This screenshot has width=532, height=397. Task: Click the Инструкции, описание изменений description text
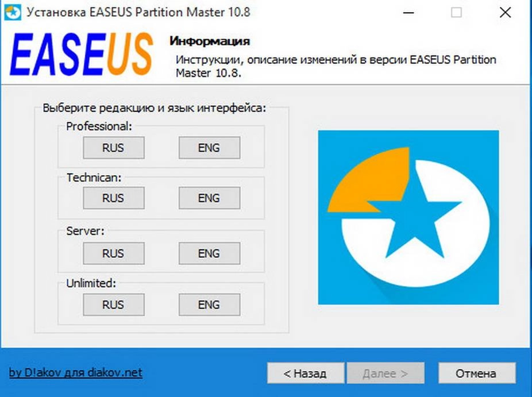[336, 66]
